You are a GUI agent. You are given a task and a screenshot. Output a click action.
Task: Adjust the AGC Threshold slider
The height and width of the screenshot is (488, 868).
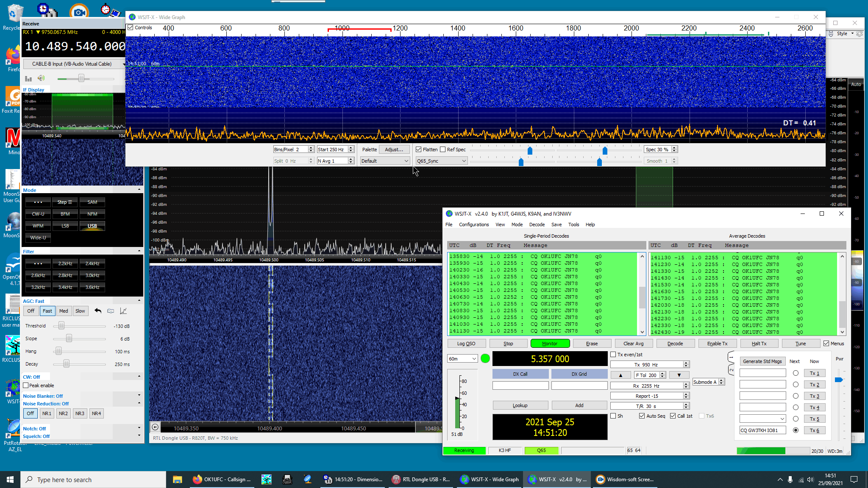(62, 326)
